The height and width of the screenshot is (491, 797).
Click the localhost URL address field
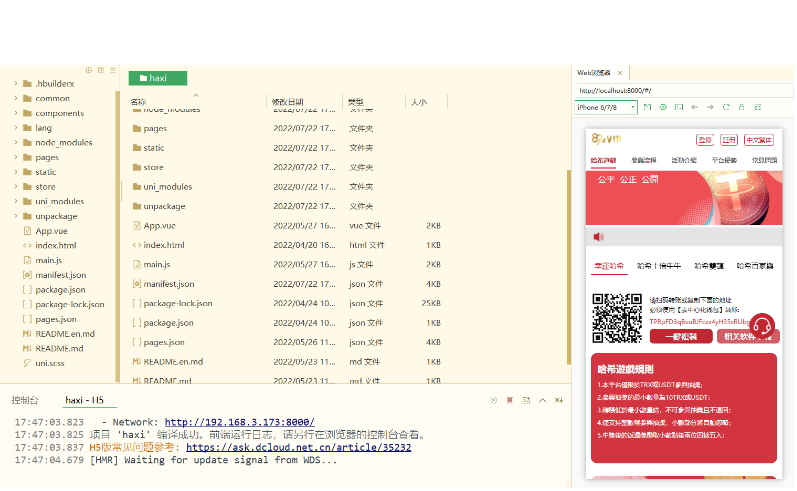point(680,90)
